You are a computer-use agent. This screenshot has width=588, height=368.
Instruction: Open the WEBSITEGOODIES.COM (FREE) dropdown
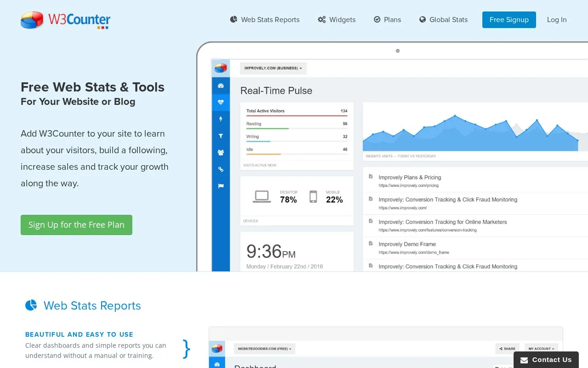coord(265,349)
